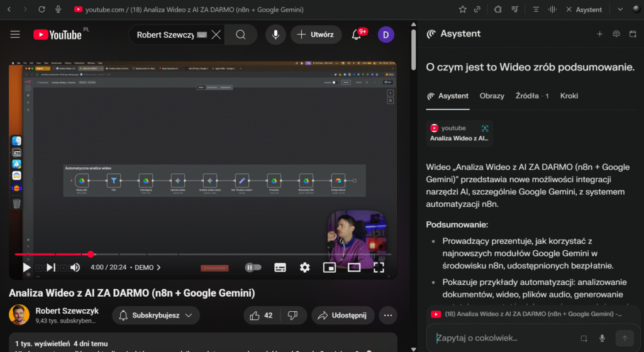Screen dimensions: 644x352
Task: Click the Utwórz create button
Action: coord(316,35)
